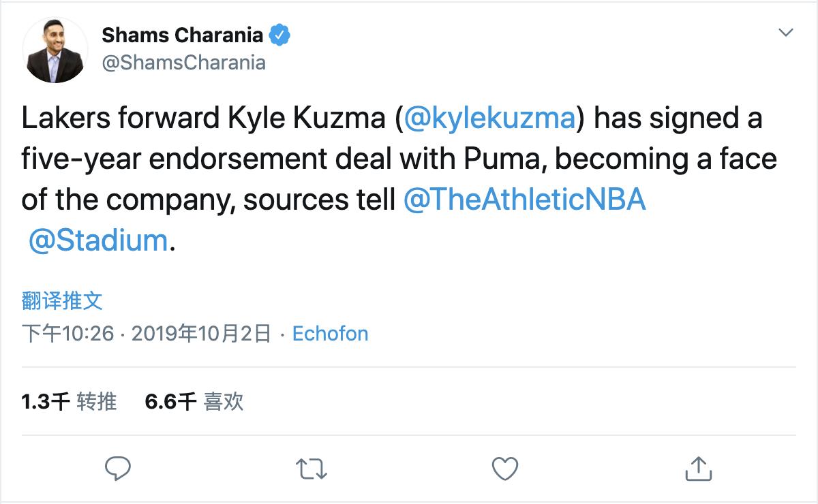
Task: Click the share upload icon
Action: coord(698,468)
